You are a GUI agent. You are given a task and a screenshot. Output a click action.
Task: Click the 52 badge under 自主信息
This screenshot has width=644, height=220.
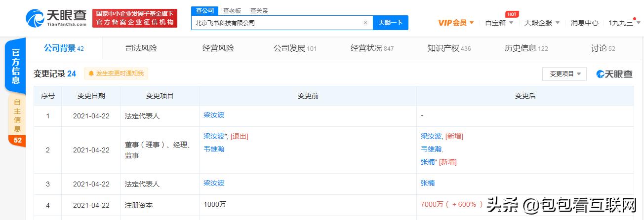click(x=17, y=141)
